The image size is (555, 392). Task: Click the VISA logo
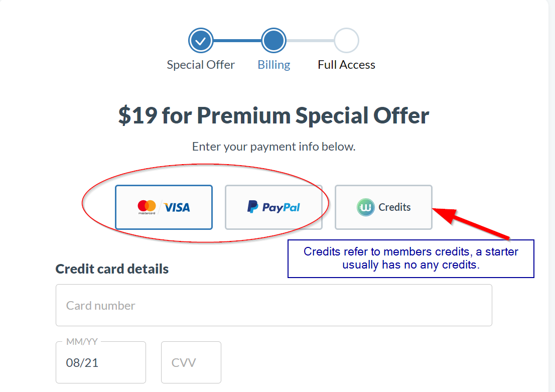click(x=177, y=207)
